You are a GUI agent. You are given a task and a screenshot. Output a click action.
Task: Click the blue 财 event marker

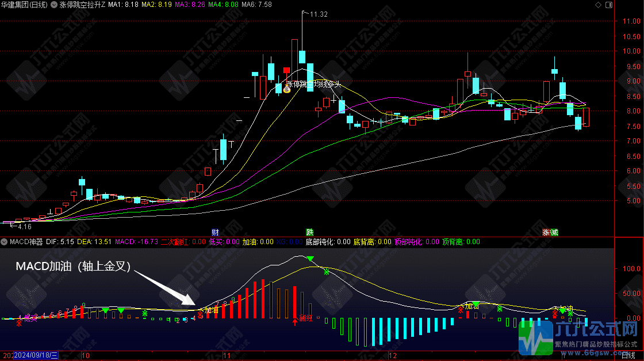point(215,232)
